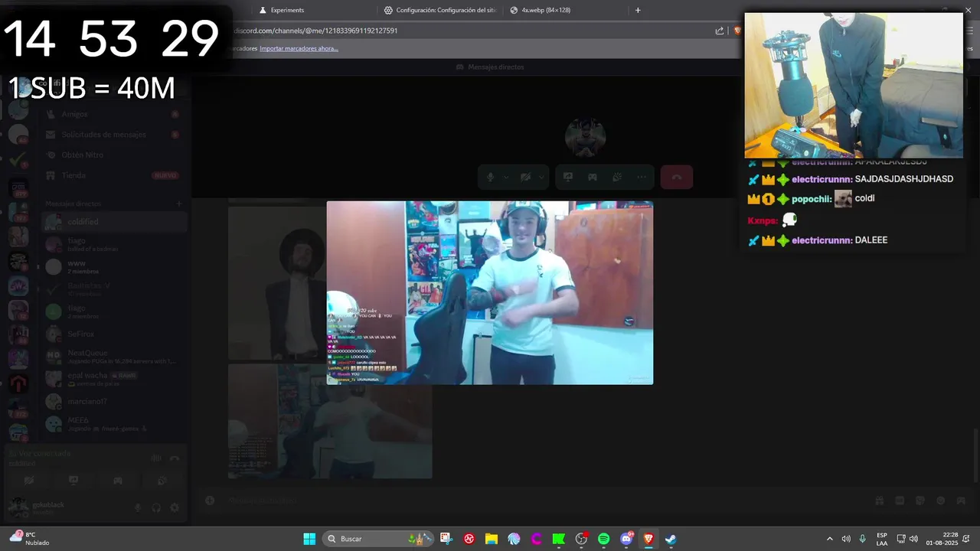This screenshot has width=980, height=551.
Task: Open Discord from the taskbar
Action: (626, 539)
